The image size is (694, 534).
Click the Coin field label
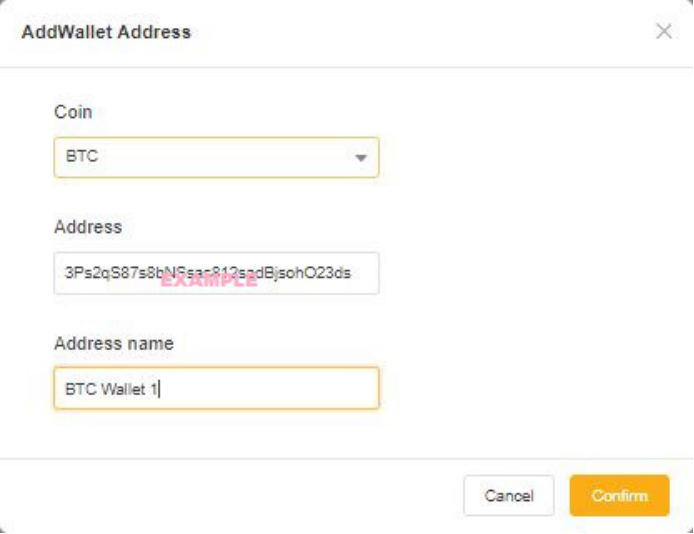coord(73,112)
